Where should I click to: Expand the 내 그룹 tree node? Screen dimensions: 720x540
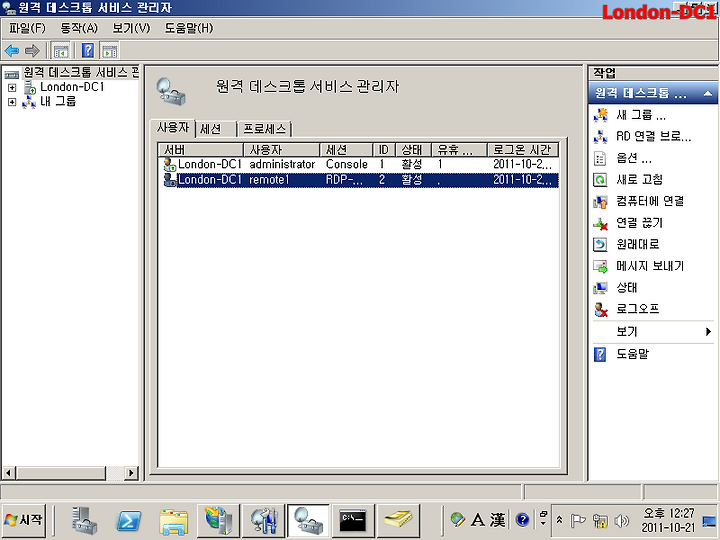pyautogui.click(x=12, y=102)
